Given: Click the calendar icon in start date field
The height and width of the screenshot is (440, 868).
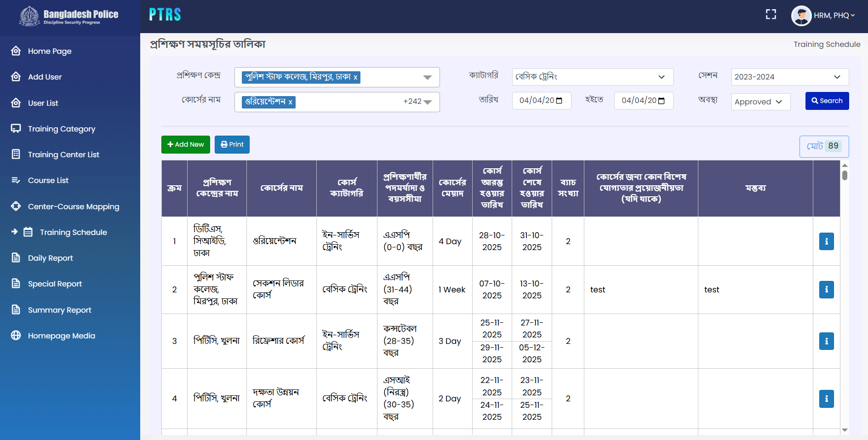Looking at the screenshot, I should coord(559,101).
